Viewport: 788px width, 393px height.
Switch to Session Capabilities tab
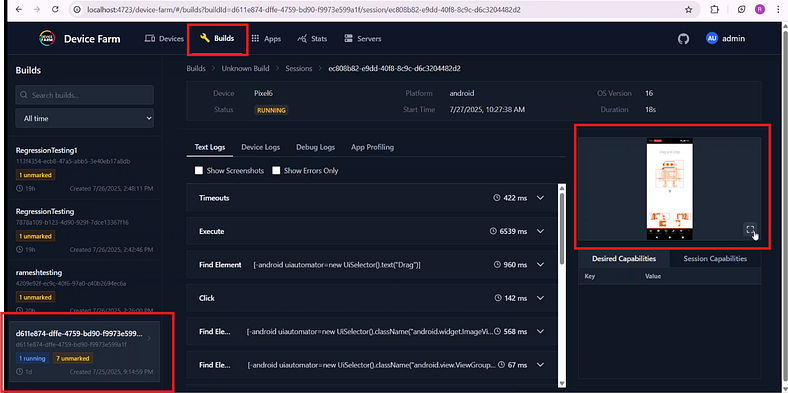point(715,259)
